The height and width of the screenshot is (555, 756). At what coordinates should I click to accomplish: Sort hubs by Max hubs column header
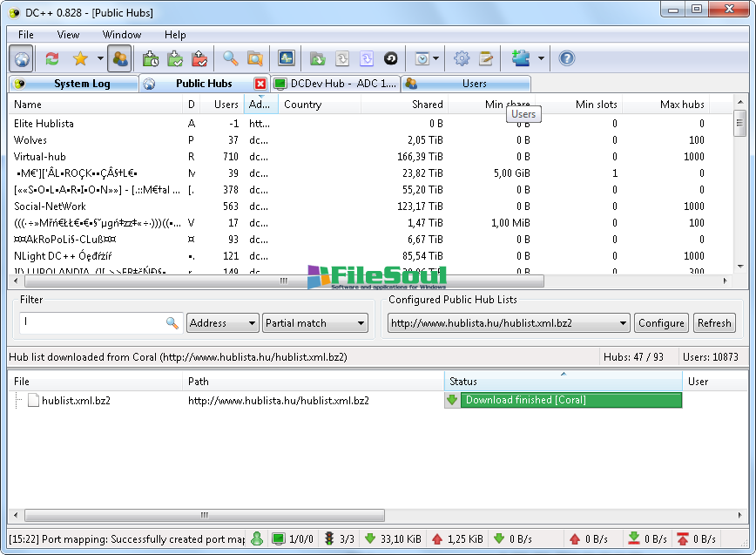click(665, 105)
